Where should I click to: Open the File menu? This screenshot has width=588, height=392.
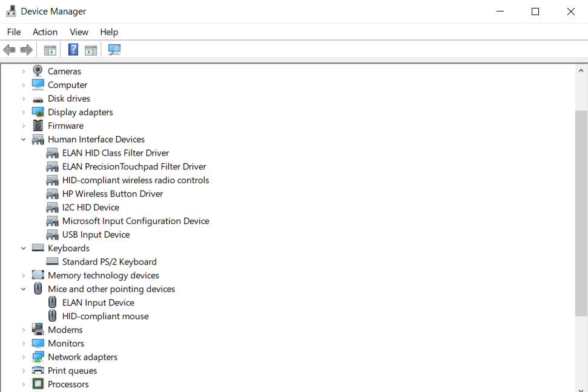tap(14, 32)
